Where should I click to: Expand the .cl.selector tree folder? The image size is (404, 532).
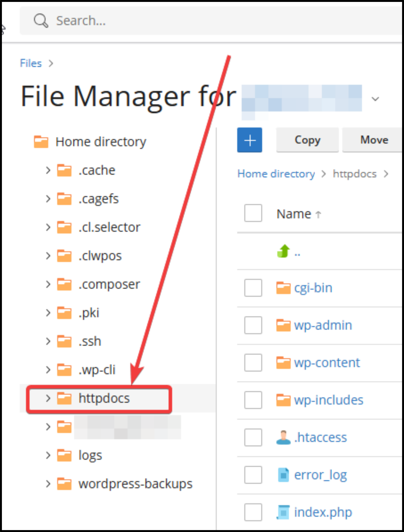[48, 227]
